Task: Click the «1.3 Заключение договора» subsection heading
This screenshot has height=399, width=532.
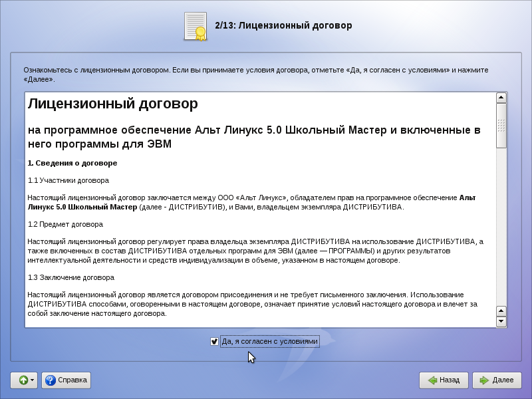Action: tap(71, 277)
